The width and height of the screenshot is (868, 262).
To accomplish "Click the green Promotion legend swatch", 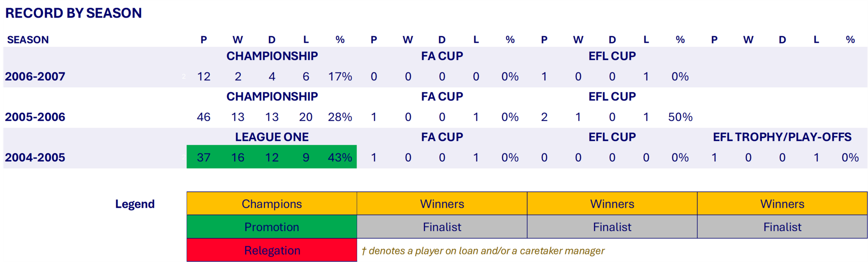I will 272,227.
